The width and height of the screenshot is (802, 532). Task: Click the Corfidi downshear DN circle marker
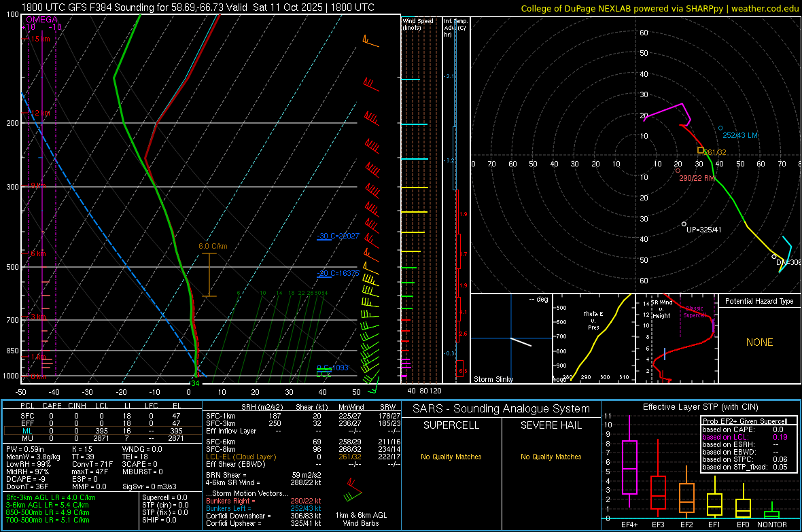coord(774,257)
